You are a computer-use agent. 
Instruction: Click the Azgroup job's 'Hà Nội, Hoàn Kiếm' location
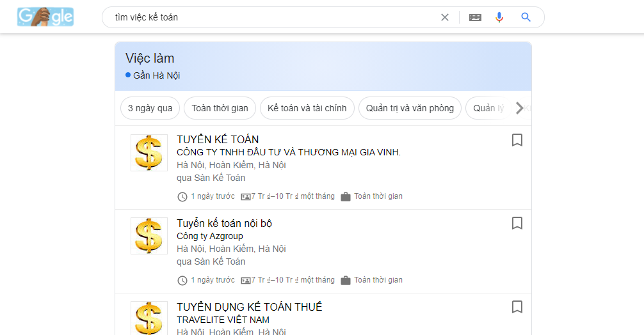pos(231,249)
